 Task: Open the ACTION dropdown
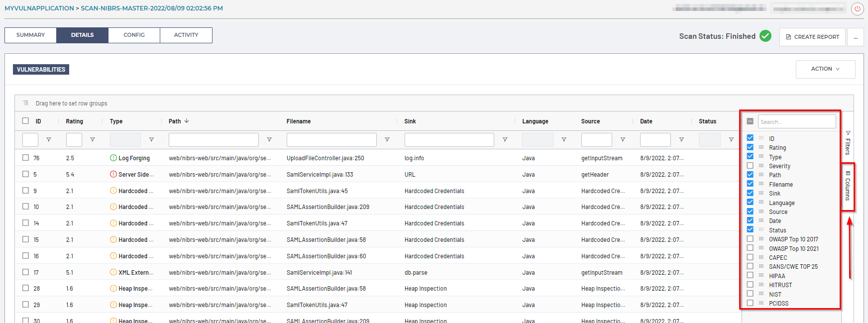click(825, 69)
